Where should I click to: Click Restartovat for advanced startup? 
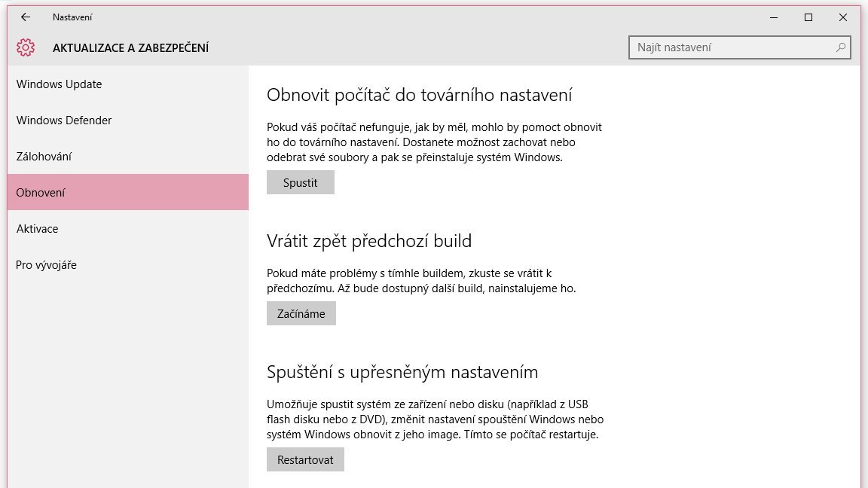coord(305,460)
